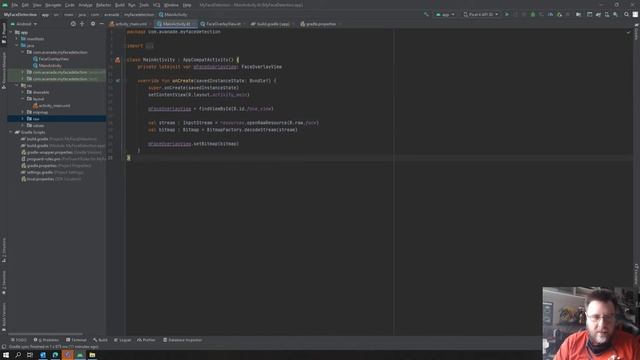Collapse the app module node
This screenshot has width=640, height=360.
tap(11, 32)
